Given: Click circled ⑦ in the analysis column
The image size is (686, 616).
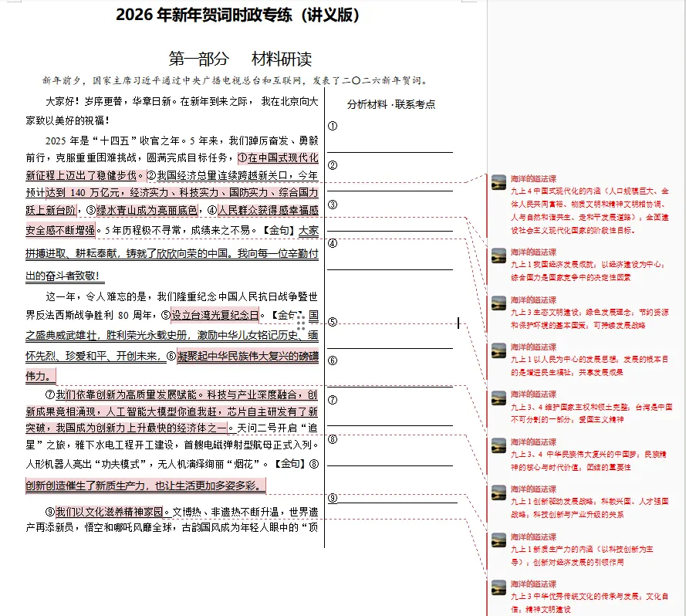Looking at the screenshot, I should click(x=333, y=400).
